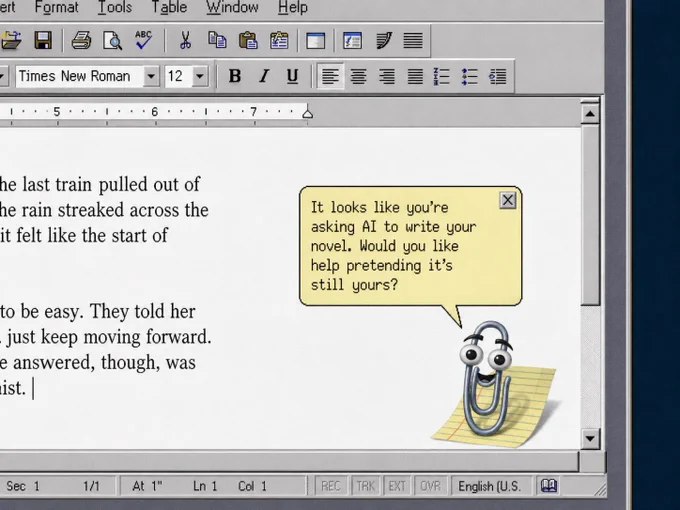
Task: Click the checklist form toolbar icon
Action: pos(352,41)
